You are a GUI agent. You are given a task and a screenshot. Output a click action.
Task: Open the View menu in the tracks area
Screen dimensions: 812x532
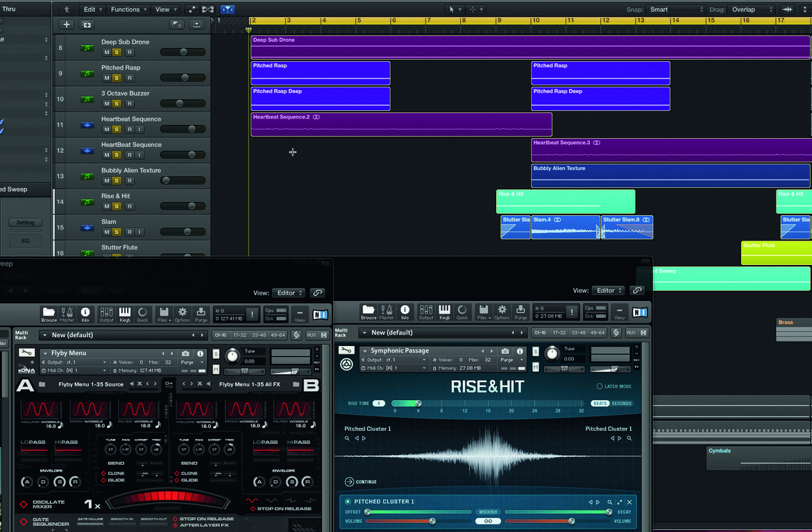[165, 9]
